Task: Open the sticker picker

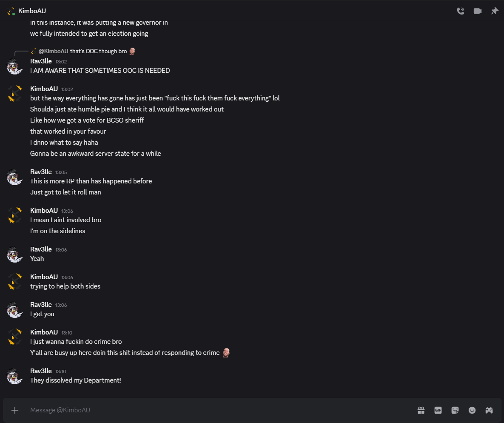Action: click(455, 410)
